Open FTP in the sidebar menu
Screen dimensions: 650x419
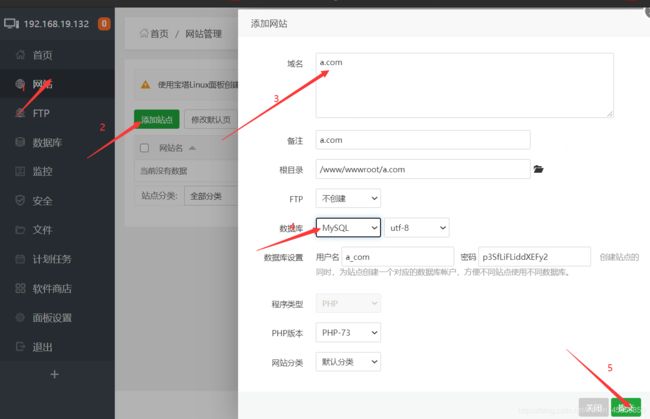41,113
